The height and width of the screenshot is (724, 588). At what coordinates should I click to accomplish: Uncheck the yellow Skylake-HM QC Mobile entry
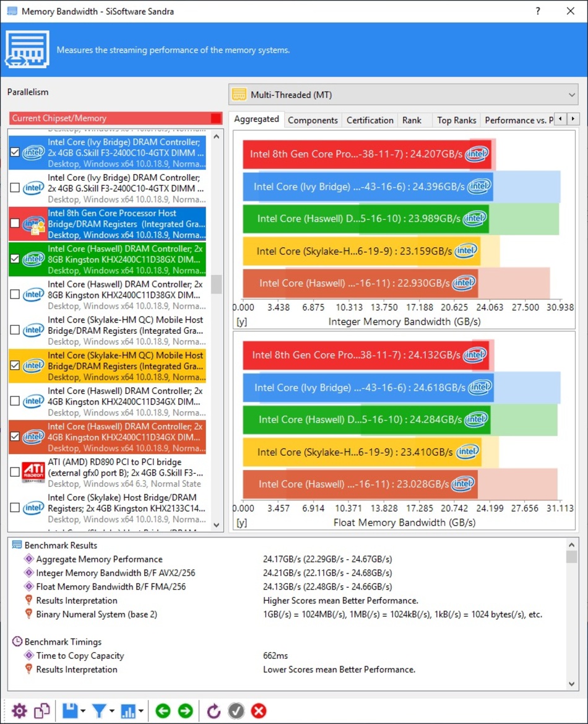tap(15, 365)
